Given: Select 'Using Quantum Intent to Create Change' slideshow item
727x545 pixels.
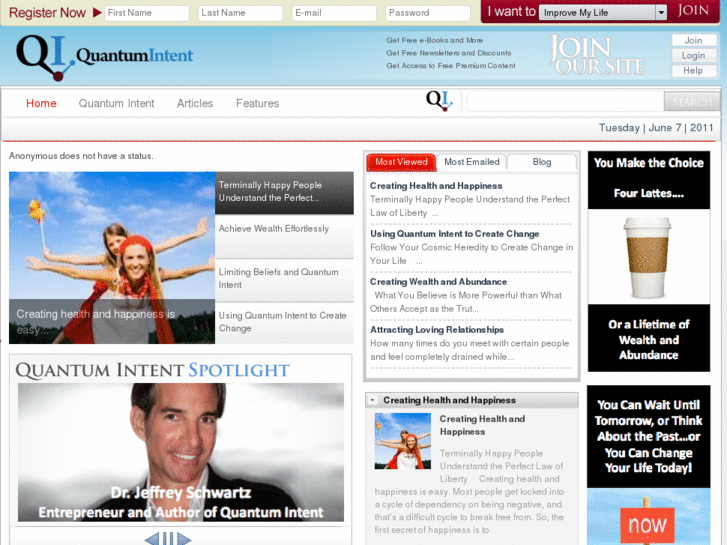Looking at the screenshot, I should pyautogui.click(x=284, y=323).
